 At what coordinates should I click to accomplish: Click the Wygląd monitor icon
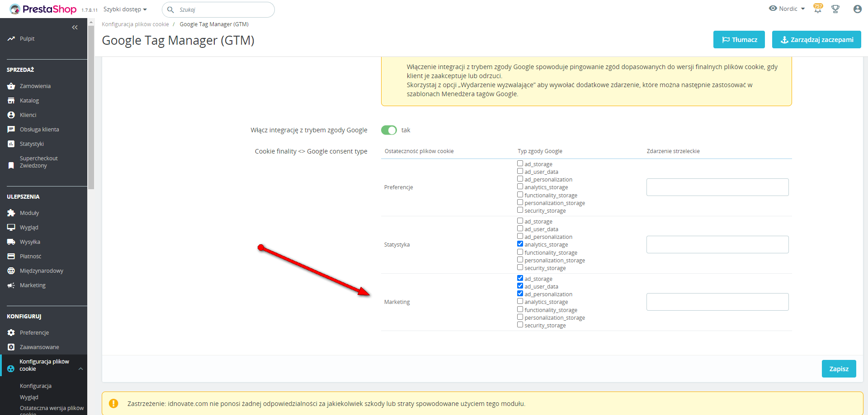11,228
